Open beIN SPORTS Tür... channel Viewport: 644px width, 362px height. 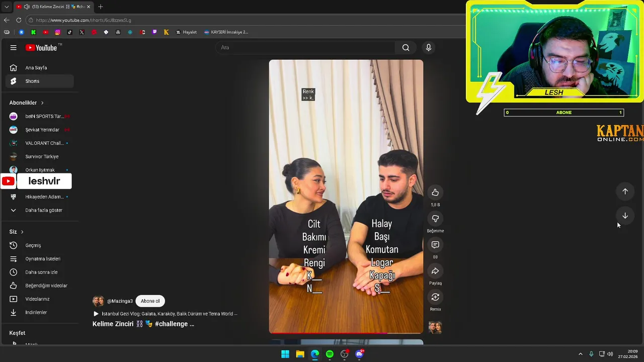tap(40, 116)
